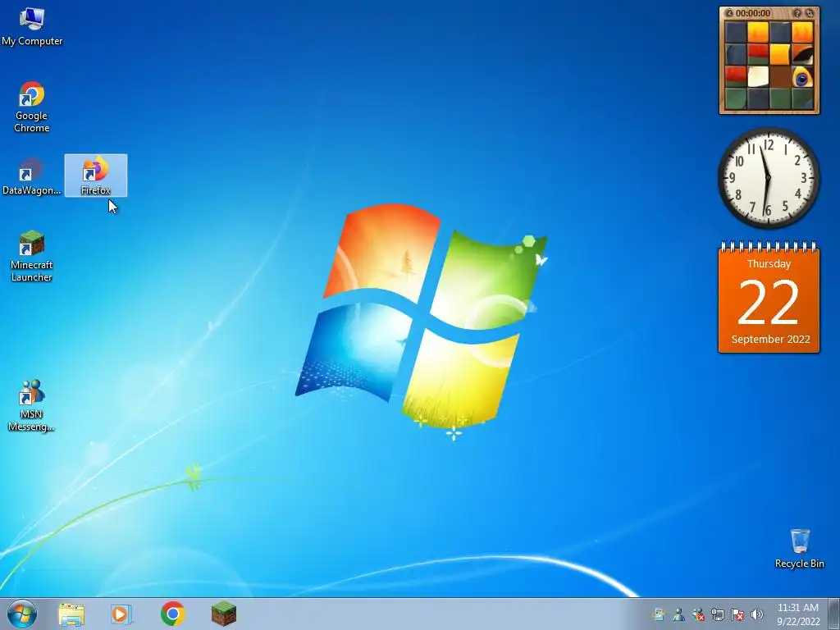
Task: Click the Firefox desktop shortcut
Action: pyautogui.click(x=96, y=176)
